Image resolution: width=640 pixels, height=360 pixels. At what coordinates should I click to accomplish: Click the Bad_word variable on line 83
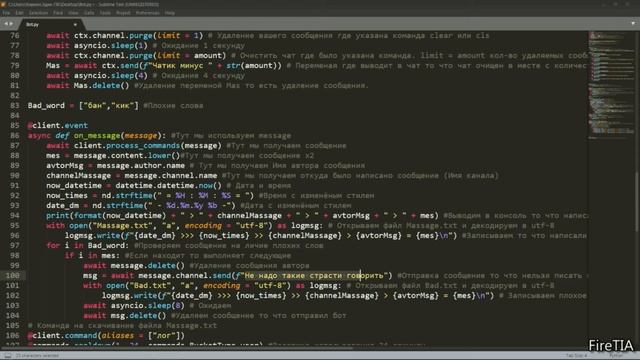[46, 105]
